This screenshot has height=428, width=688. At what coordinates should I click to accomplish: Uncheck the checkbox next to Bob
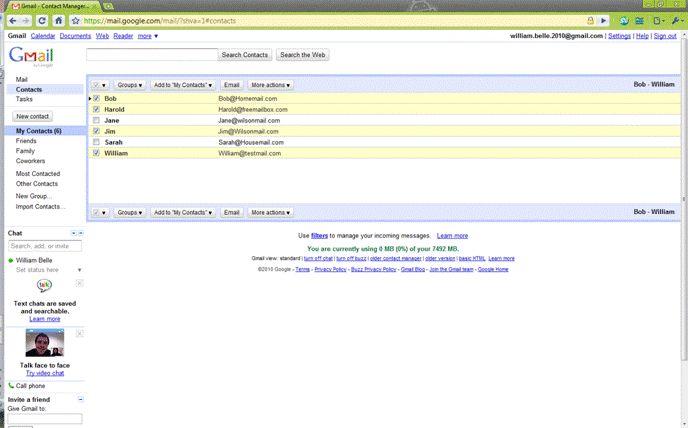96,98
